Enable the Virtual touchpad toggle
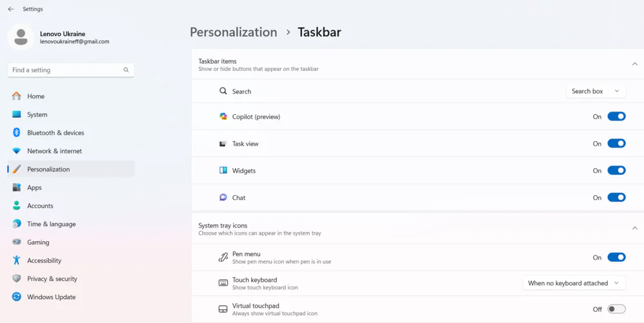The width and height of the screenshot is (644, 323). pyautogui.click(x=616, y=309)
